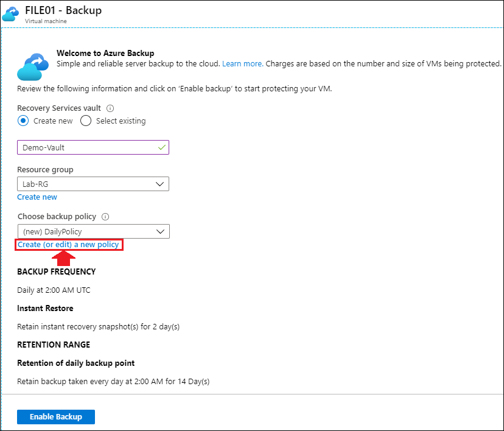Click the Create new vault label text

53,121
